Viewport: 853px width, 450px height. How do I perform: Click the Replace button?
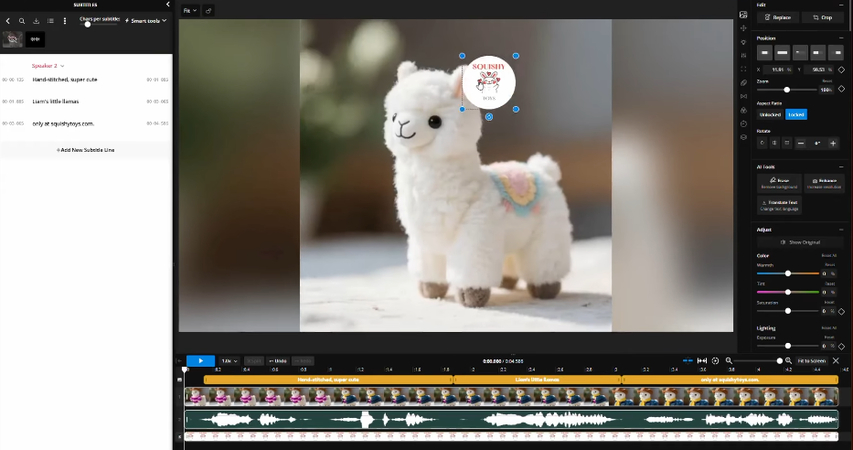[x=778, y=17]
